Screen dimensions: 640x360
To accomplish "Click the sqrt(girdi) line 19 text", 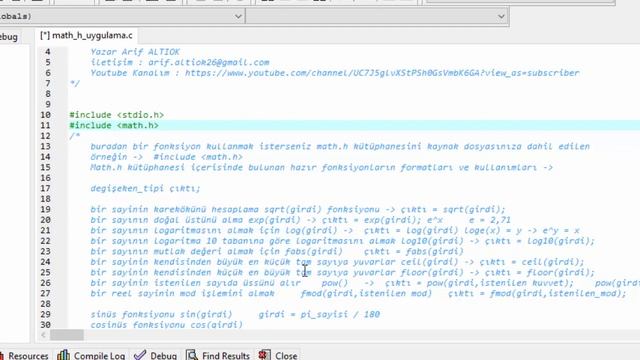I will [298, 209].
